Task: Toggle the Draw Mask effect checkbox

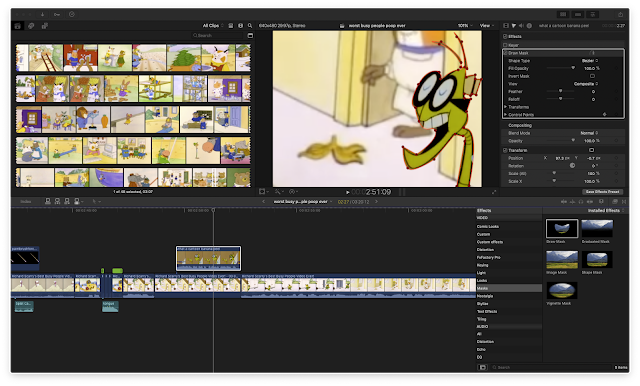Action: 505,53
